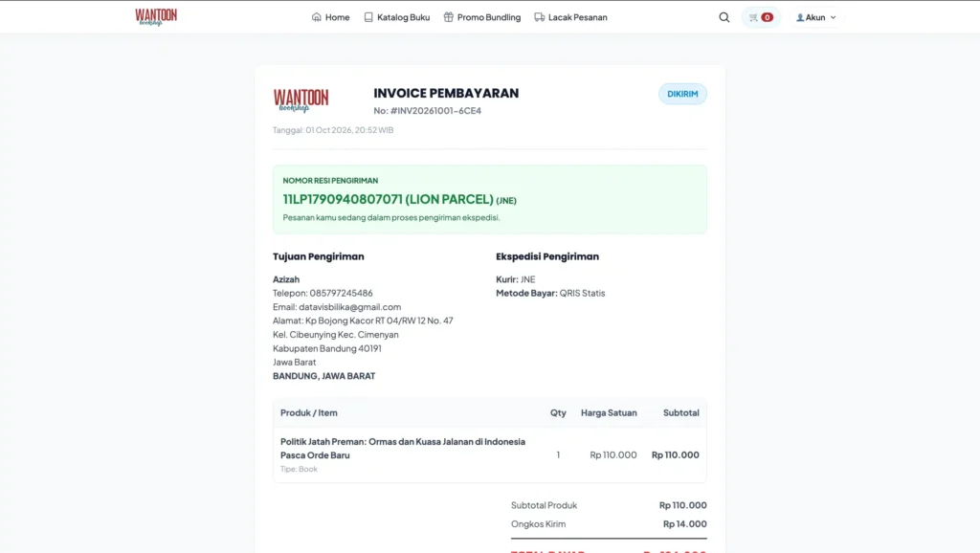
Task: Click the Home house icon
Action: click(316, 17)
